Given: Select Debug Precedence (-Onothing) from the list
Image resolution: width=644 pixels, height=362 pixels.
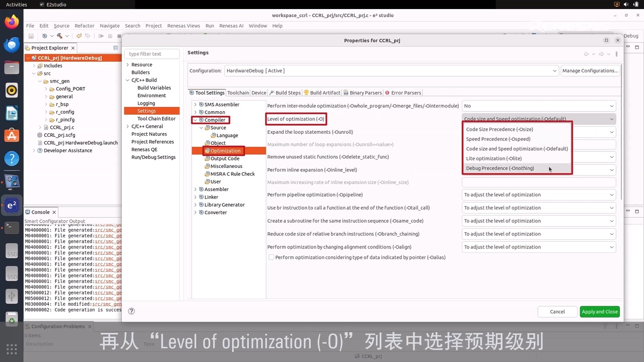Looking at the screenshot, I should (x=500, y=168).
